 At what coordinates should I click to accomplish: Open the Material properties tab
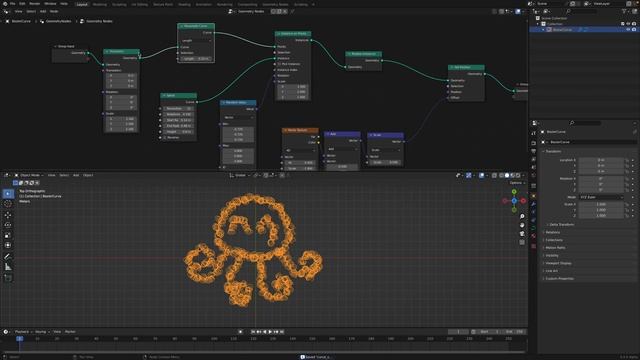click(533, 236)
